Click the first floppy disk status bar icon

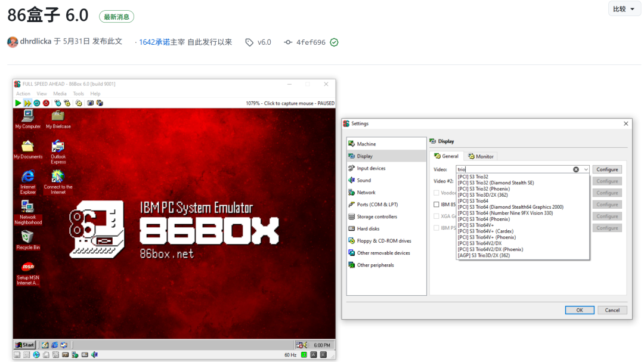pyautogui.click(x=17, y=355)
